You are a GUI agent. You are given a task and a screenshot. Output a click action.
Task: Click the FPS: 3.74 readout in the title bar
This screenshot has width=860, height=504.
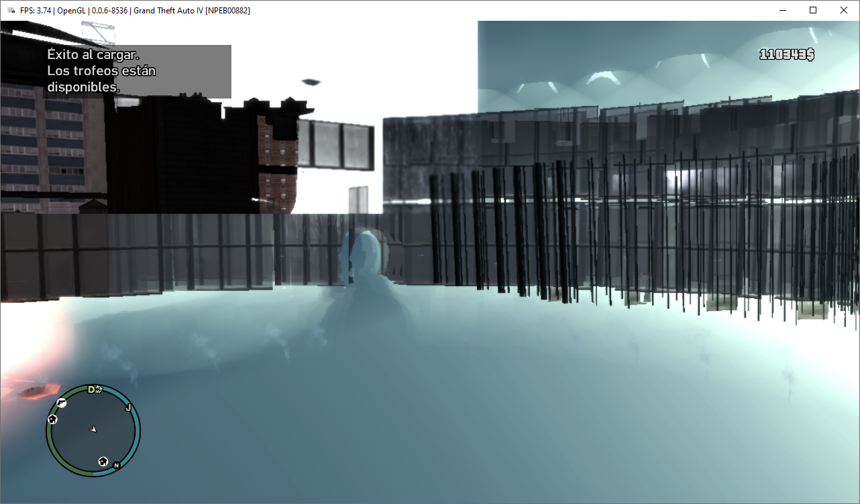point(36,11)
